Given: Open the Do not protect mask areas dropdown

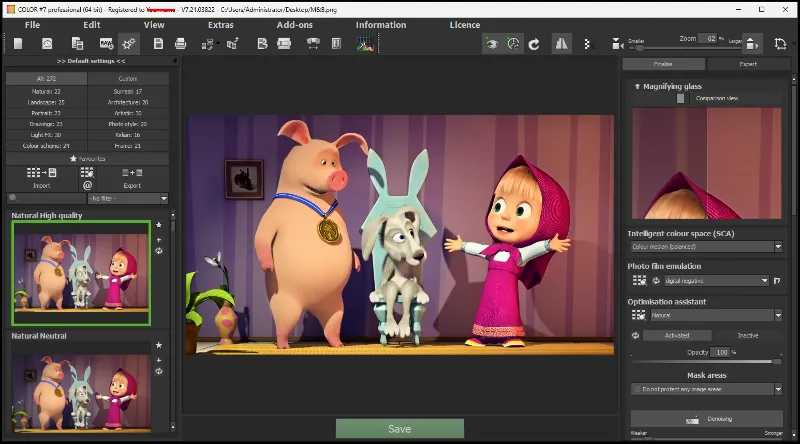Looking at the screenshot, I should 706,389.
